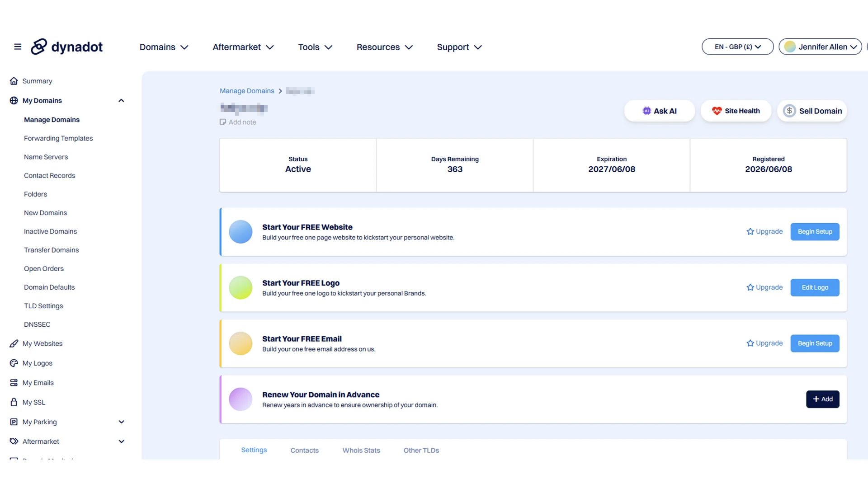Click the Site Health heart icon
Viewport: 868px width, 488px height.
pos(717,111)
